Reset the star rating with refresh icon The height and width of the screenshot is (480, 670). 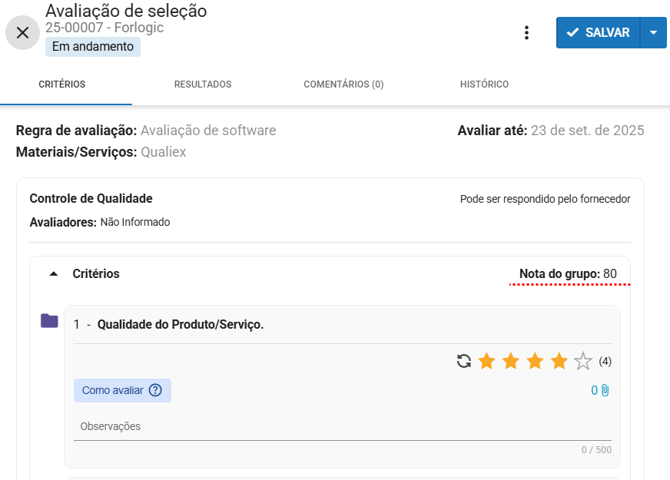[x=464, y=361]
